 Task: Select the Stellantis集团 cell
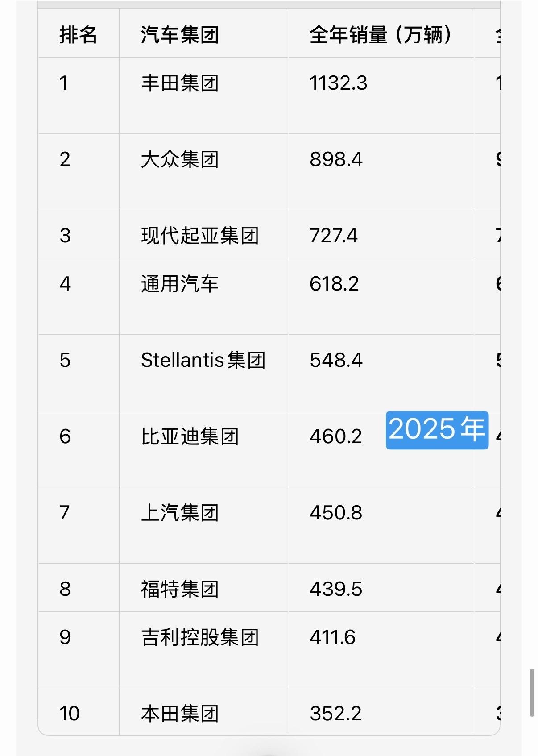pyautogui.click(x=203, y=373)
